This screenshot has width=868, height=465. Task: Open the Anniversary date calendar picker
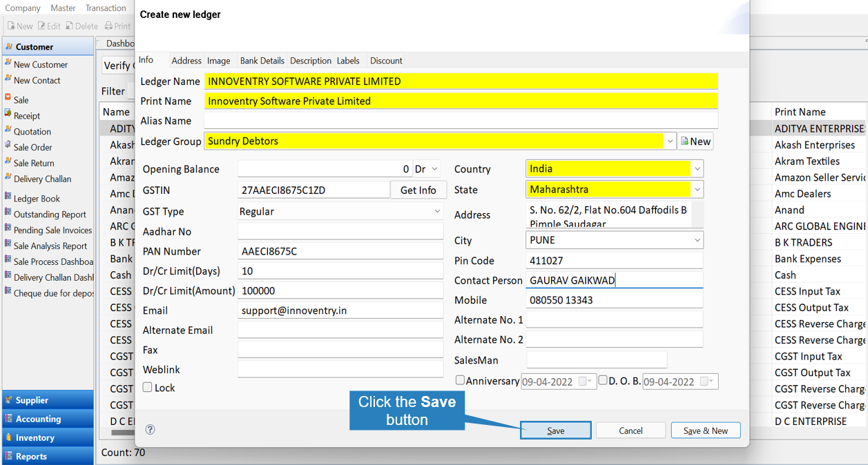click(x=584, y=382)
